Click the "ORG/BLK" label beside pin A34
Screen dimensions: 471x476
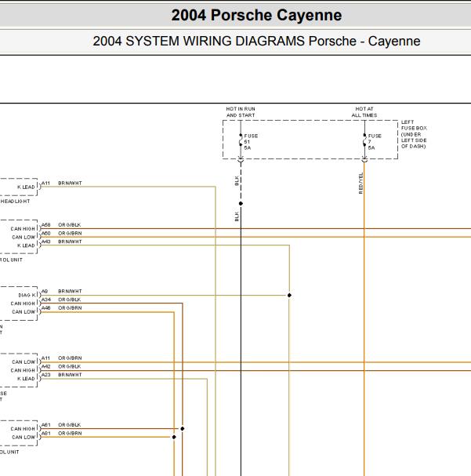point(70,300)
